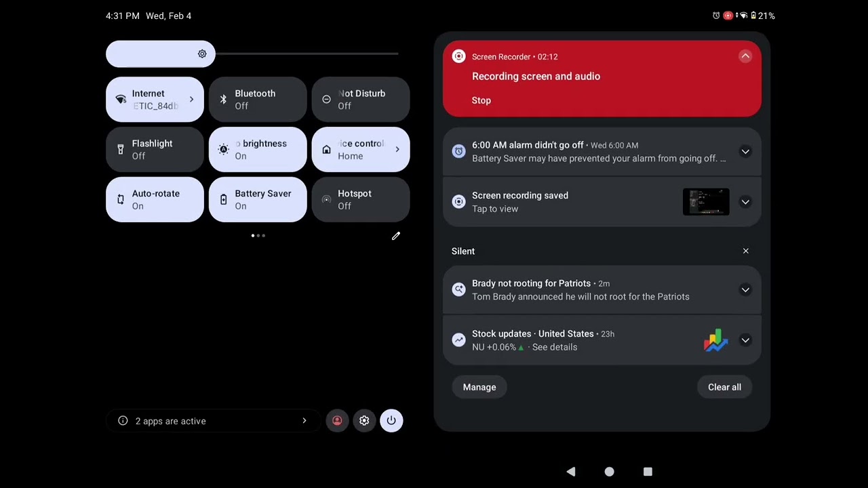This screenshot has width=868, height=488.
Task: Click the Silent section header label
Action: pos(463,251)
